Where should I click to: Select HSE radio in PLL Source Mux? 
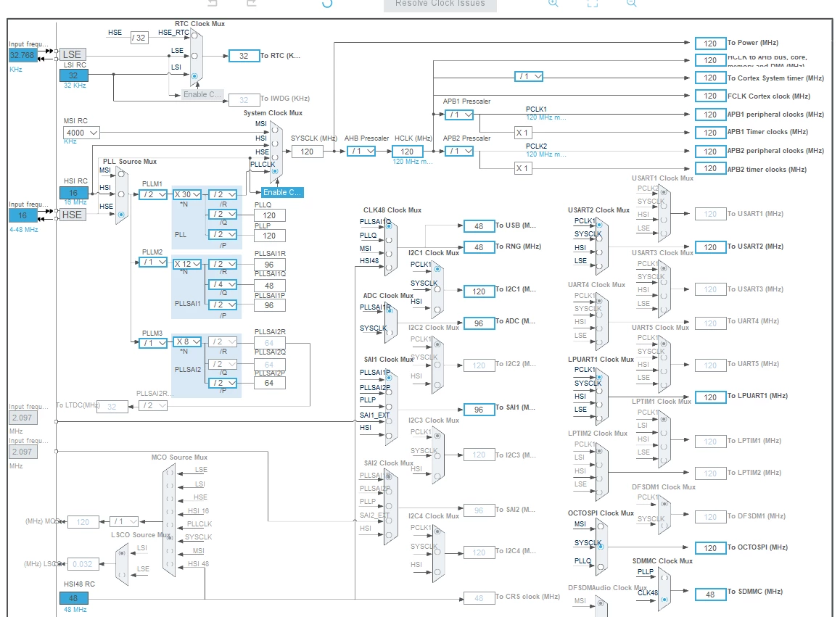coord(121,214)
